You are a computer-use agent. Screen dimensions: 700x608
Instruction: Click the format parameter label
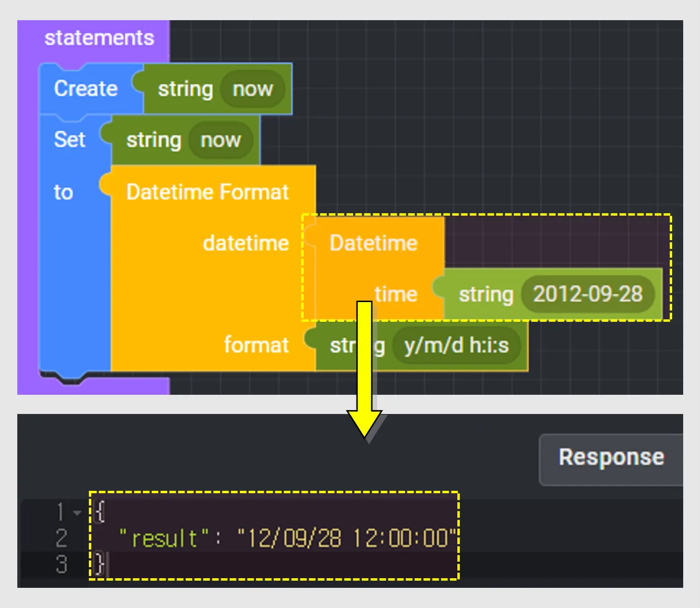(x=257, y=345)
